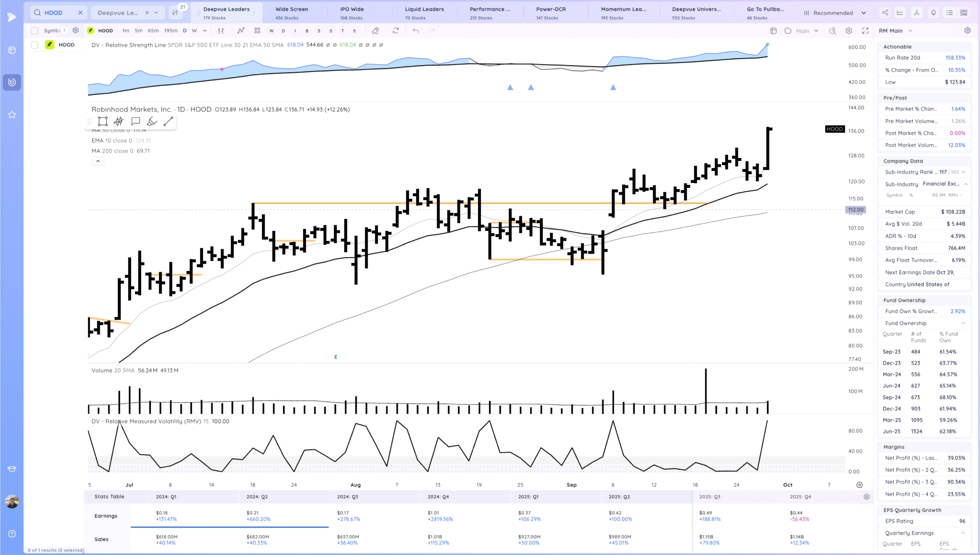Click the HOOD search input
Screen dimensions: 980x555
[x=58, y=13]
